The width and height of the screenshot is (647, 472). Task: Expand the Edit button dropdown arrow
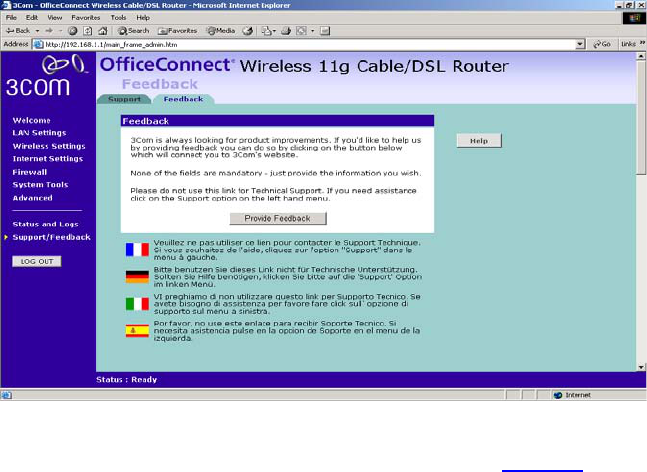313,31
